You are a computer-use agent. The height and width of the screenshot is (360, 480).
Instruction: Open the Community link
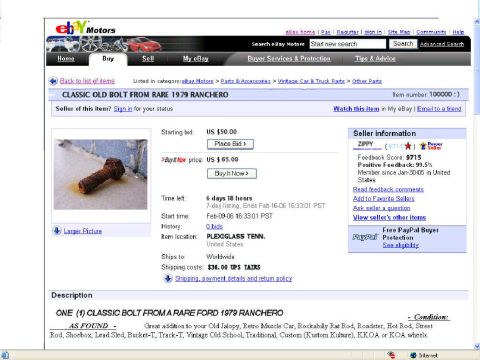[x=431, y=32]
